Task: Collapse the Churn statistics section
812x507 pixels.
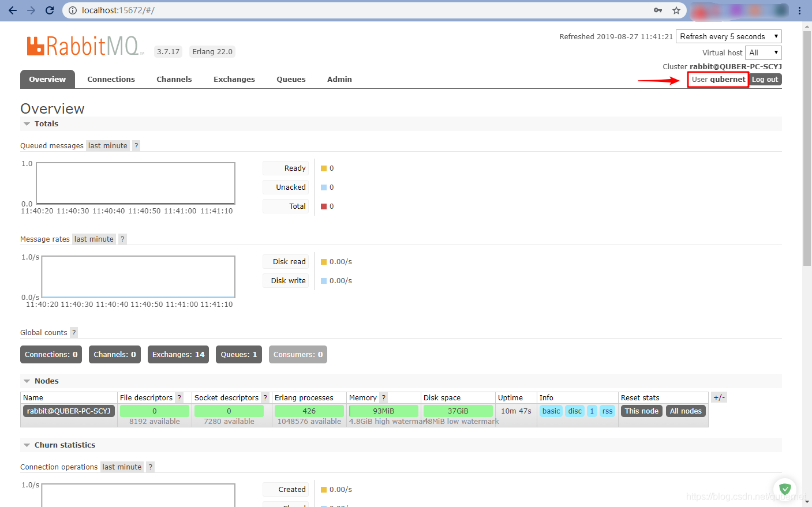Action: pos(27,445)
